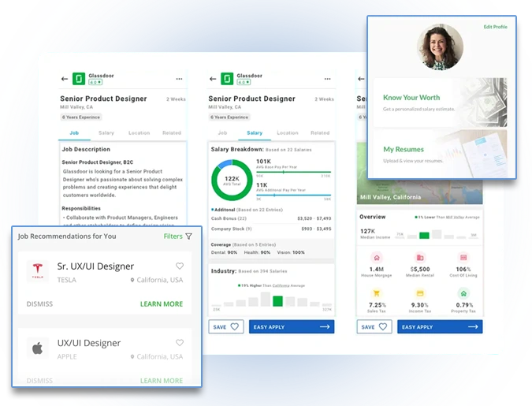This screenshot has width=532, height=406.
Task: Open Filters funnel icon in recommendations
Action: (189, 237)
